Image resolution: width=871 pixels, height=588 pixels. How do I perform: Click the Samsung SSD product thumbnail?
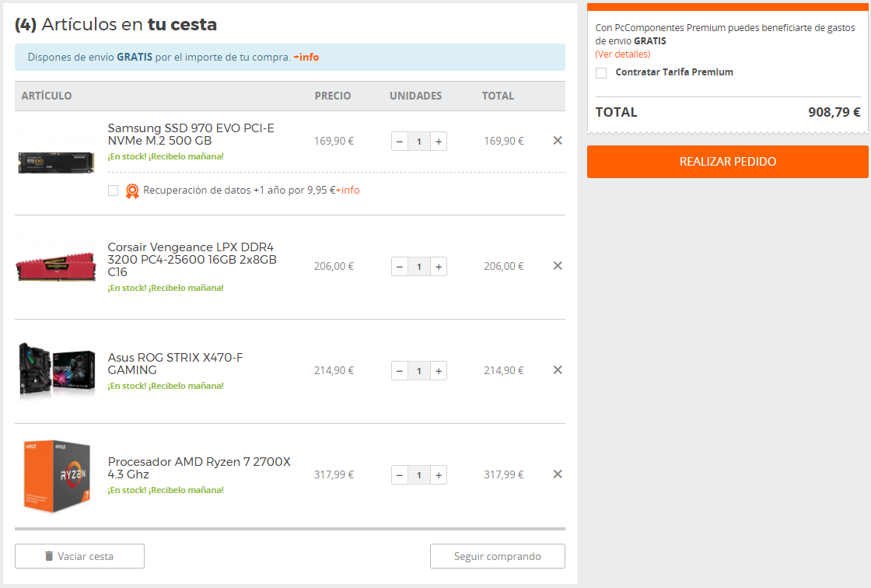56,163
